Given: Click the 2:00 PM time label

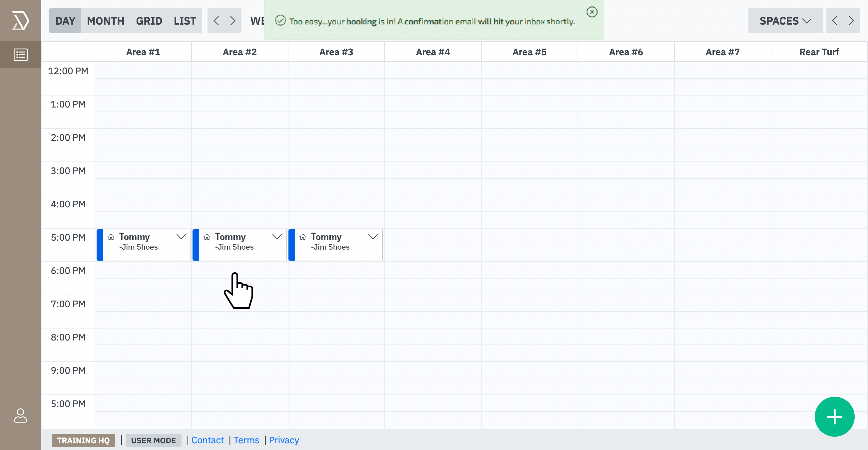Looking at the screenshot, I should point(68,138).
